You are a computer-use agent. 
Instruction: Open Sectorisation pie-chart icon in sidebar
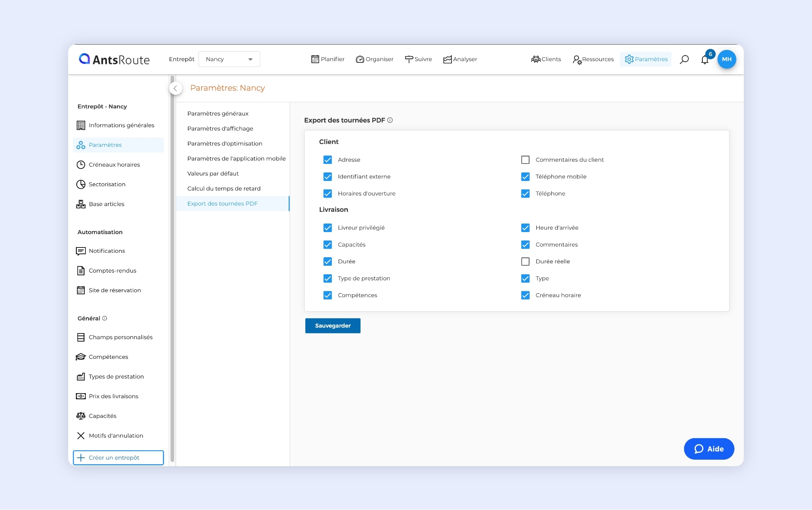[81, 184]
